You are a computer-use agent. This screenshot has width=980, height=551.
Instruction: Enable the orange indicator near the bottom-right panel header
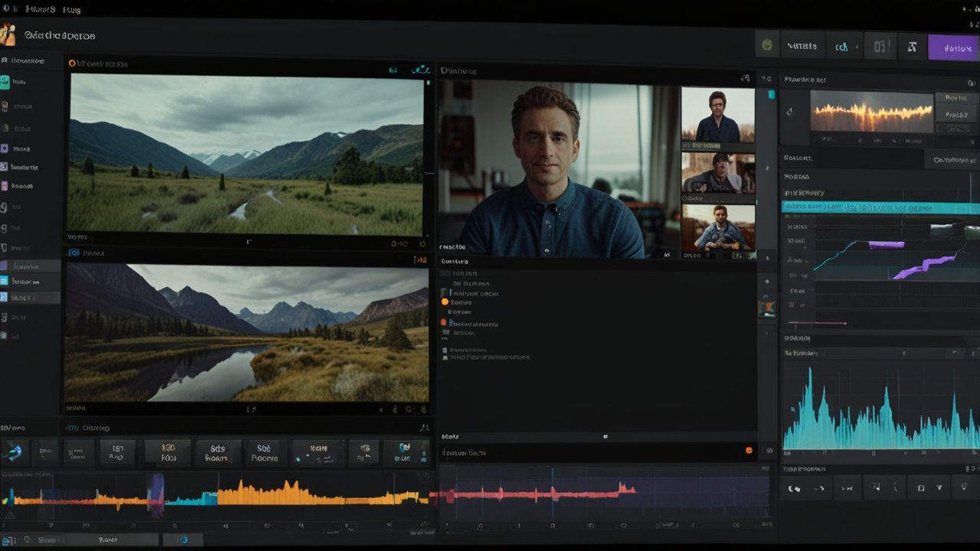749,451
